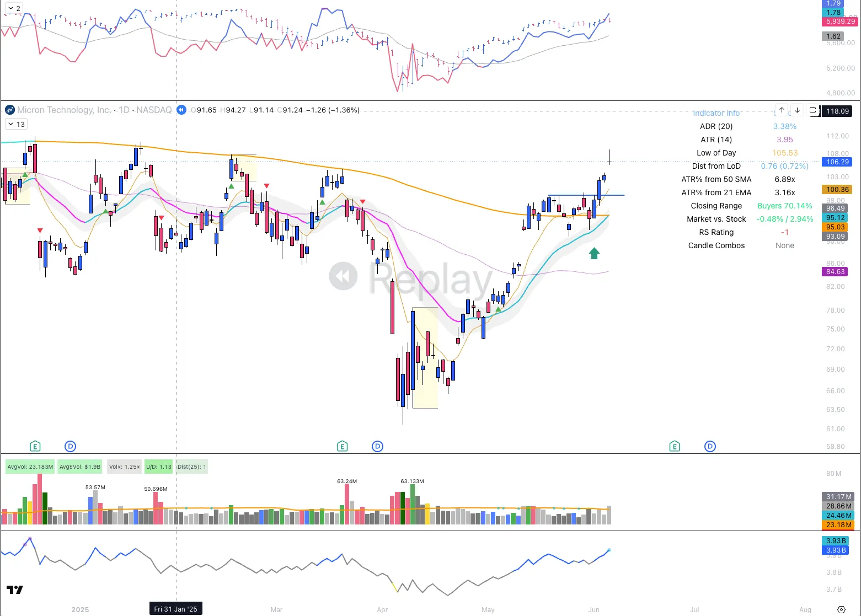Screen dimensions: 861x616
Task: Click the Avg$Vol: $1.9B badge
Action: point(80,467)
